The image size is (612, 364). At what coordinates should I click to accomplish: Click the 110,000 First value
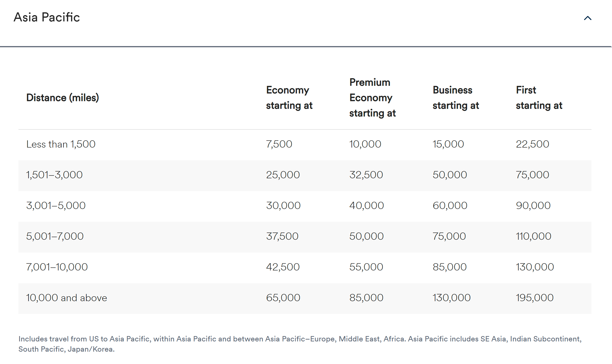click(x=533, y=236)
